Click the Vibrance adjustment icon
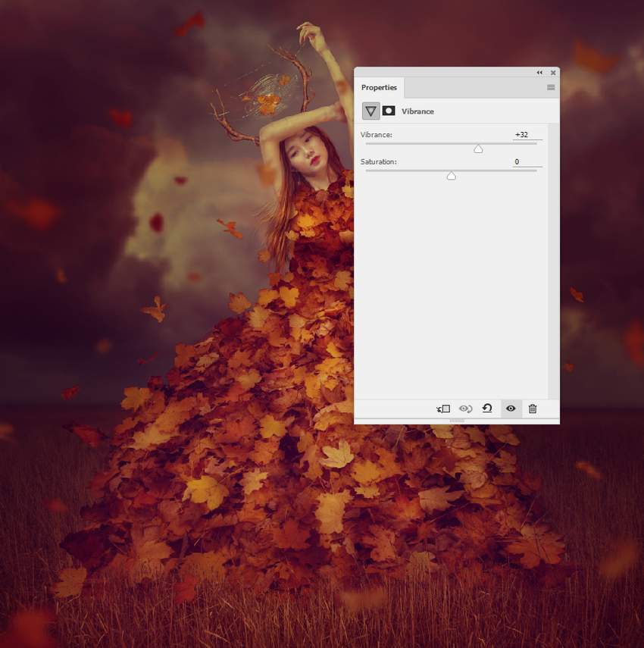 tap(370, 111)
